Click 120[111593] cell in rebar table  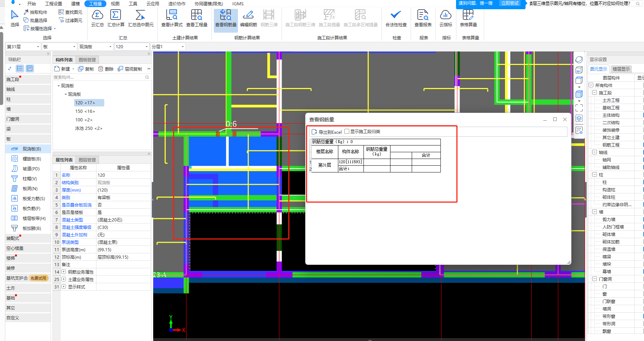350,162
